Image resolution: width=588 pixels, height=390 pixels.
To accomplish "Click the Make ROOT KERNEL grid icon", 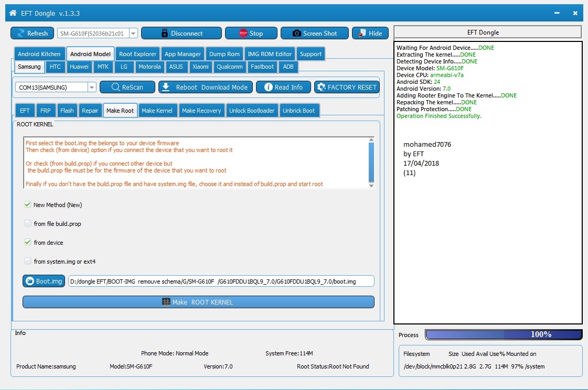I will [166, 301].
